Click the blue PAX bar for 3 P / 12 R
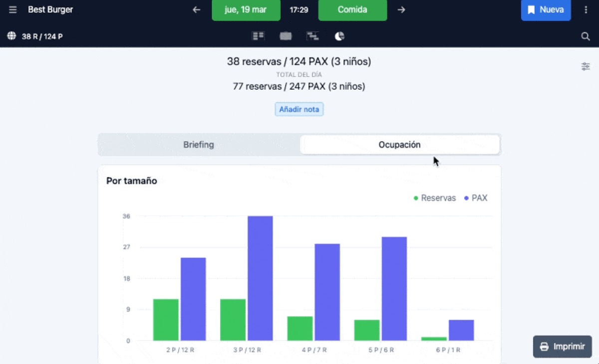Image resolution: width=599 pixels, height=364 pixels. pos(260,278)
